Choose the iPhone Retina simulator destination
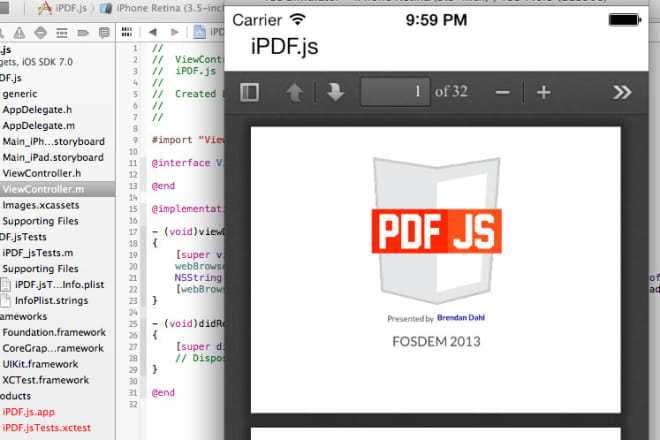Screen dimensions: 660x440 pyautogui.click(x=162, y=8)
